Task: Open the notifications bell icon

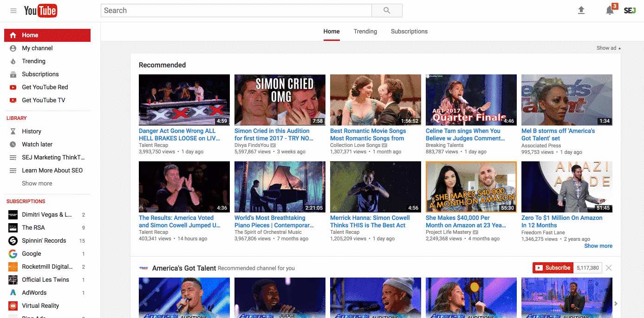Action: click(610, 10)
